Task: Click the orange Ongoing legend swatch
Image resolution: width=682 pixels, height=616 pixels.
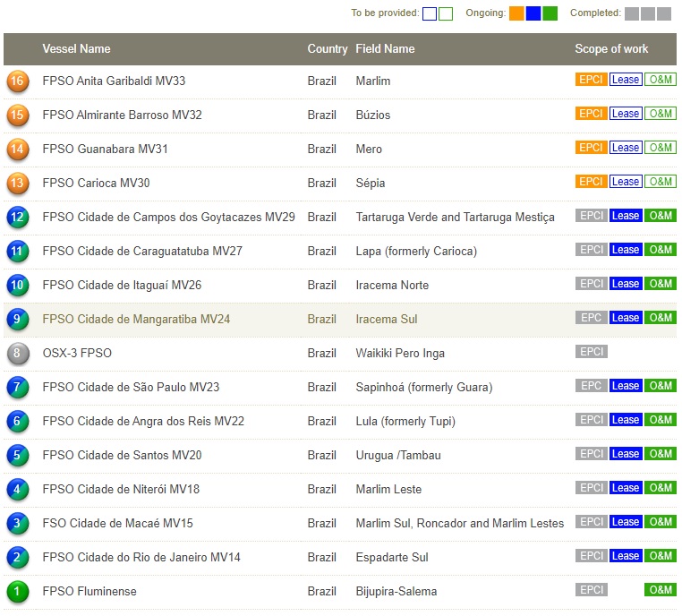Action: click(516, 13)
